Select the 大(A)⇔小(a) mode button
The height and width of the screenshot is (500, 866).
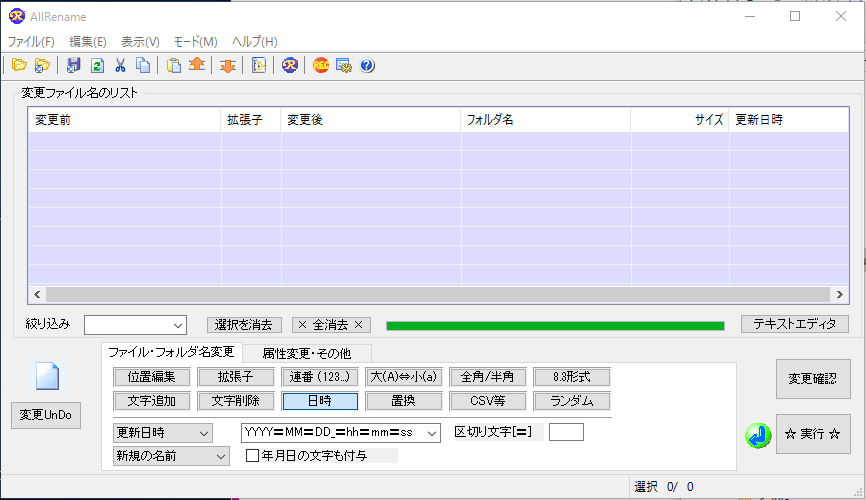404,377
